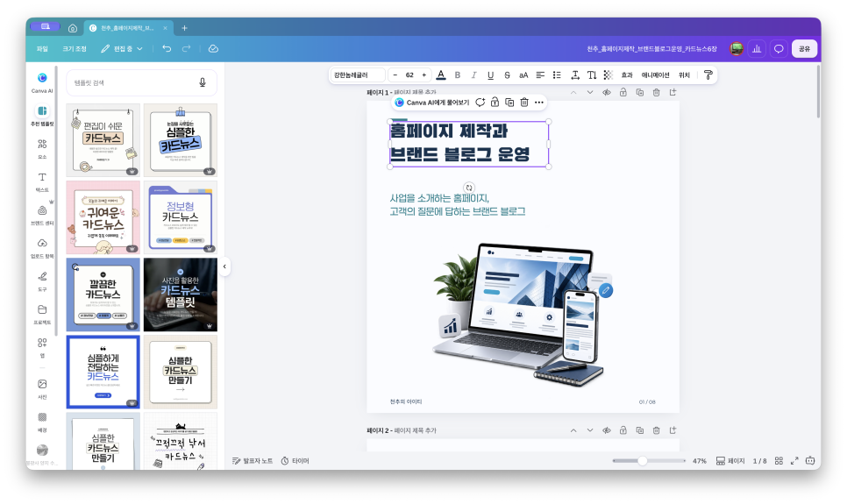Viewport: 847px width, 504px height.
Task: Click Canva AI에게 물어보기 button
Action: [x=431, y=102]
